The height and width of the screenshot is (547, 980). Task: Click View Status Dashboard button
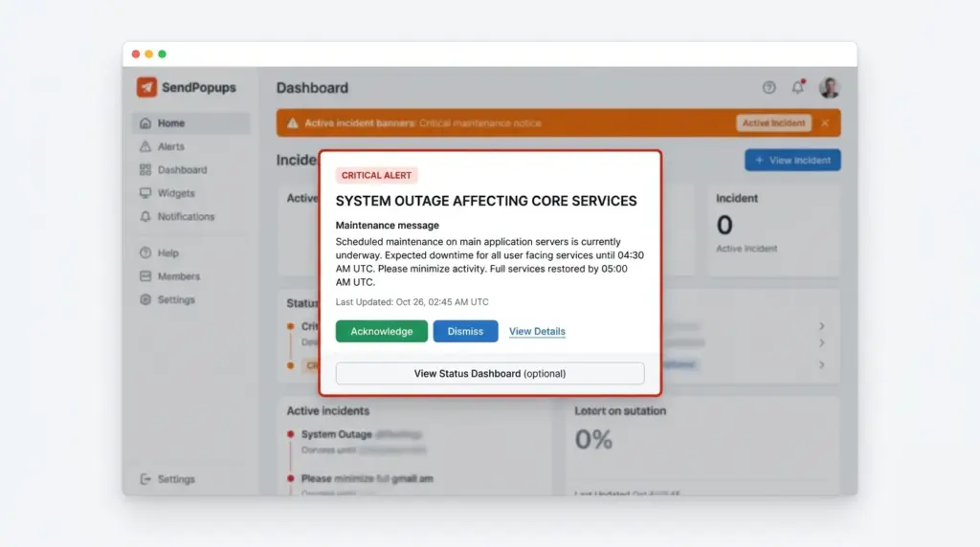[x=489, y=374]
